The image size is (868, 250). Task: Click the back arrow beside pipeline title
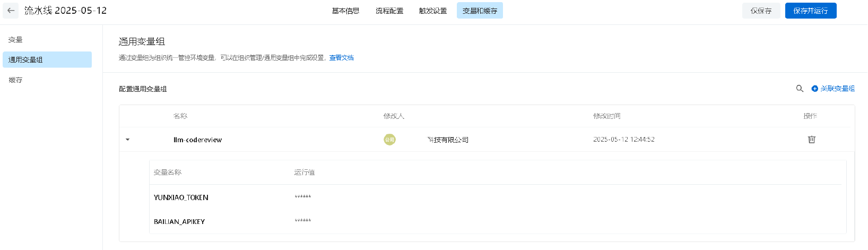[11, 11]
